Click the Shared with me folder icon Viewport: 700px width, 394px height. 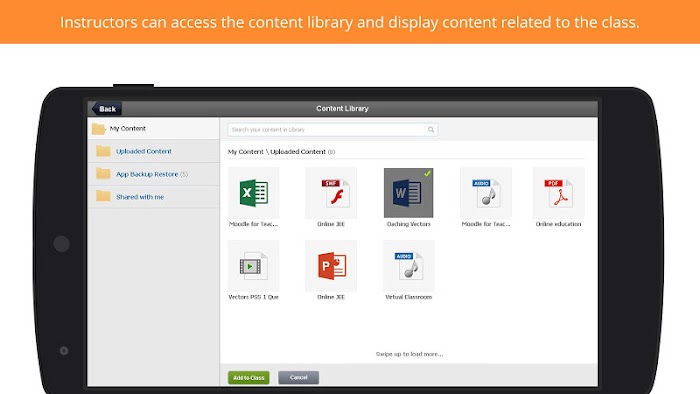pyautogui.click(x=103, y=196)
